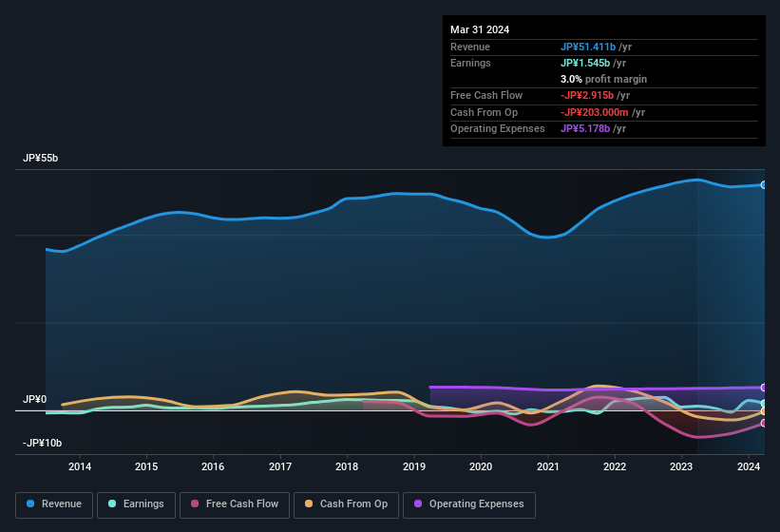Click the Free Cash Flow end marker
Viewport: 780px width, 532px height.
(x=764, y=423)
